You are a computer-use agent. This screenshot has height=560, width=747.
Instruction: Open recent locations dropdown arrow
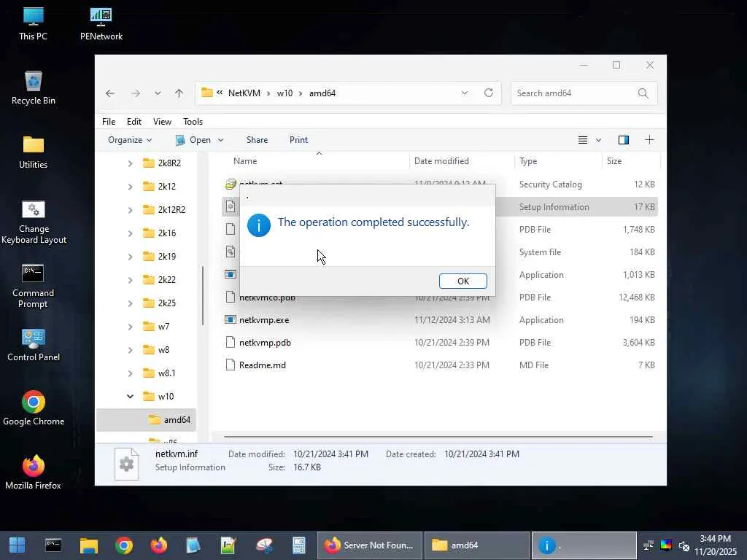tap(158, 93)
